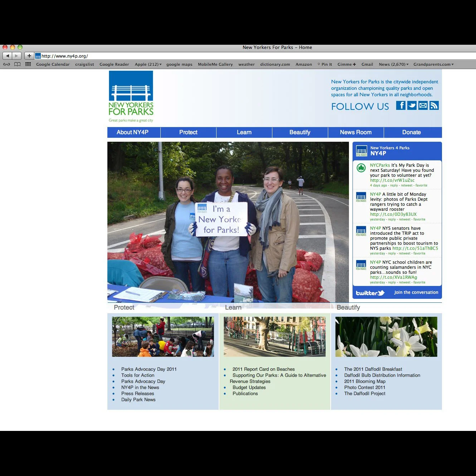Image resolution: width=476 pixels, height=476 pixels.
Task: Click the NYCParks leaf avatar in tweet
Action: coord(361,167)
